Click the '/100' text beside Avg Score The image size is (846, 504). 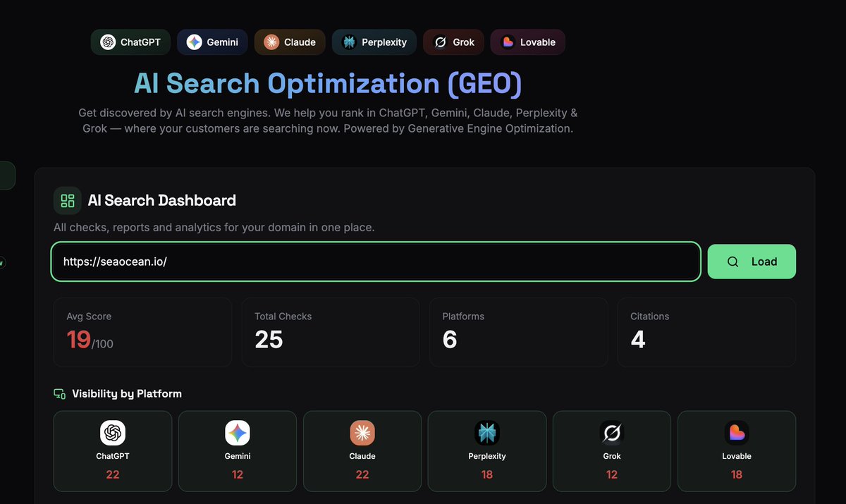tap(102, 344)
